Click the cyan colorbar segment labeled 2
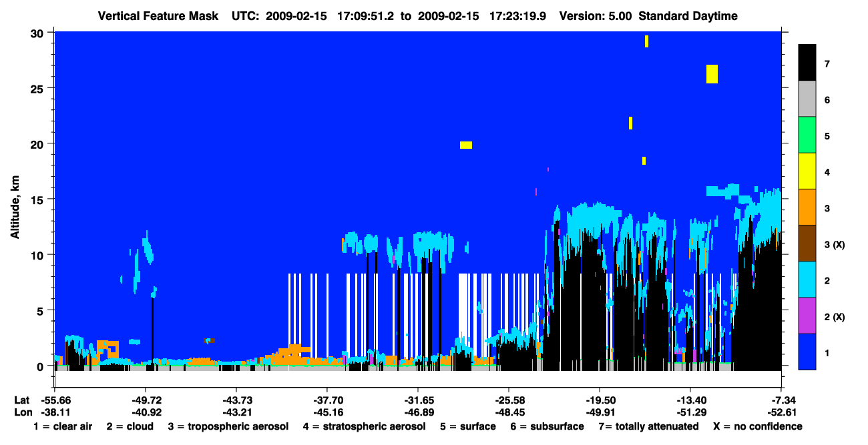Screen dimensions: 868x445 coord(807,280)
